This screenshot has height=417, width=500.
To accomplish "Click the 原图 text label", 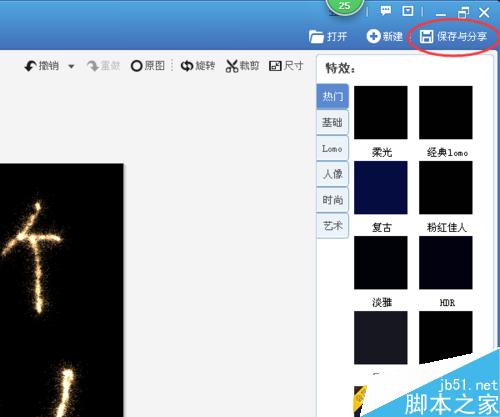I will pos(155,66).
